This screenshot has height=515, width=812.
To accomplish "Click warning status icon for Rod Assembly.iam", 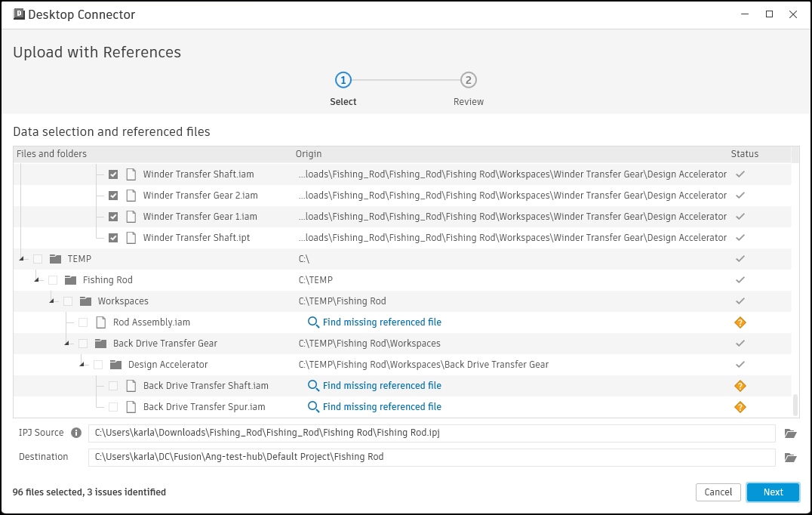I will click(x=740, y=322).
